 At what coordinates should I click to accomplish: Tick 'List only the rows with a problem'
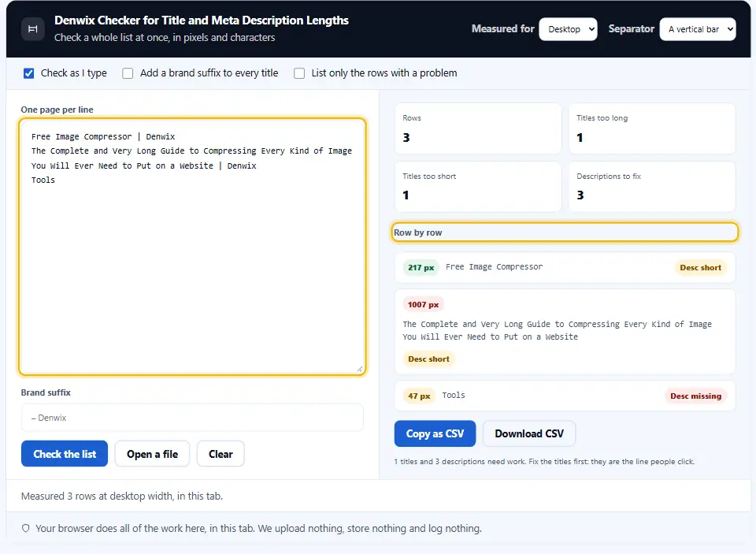point(299,73)
